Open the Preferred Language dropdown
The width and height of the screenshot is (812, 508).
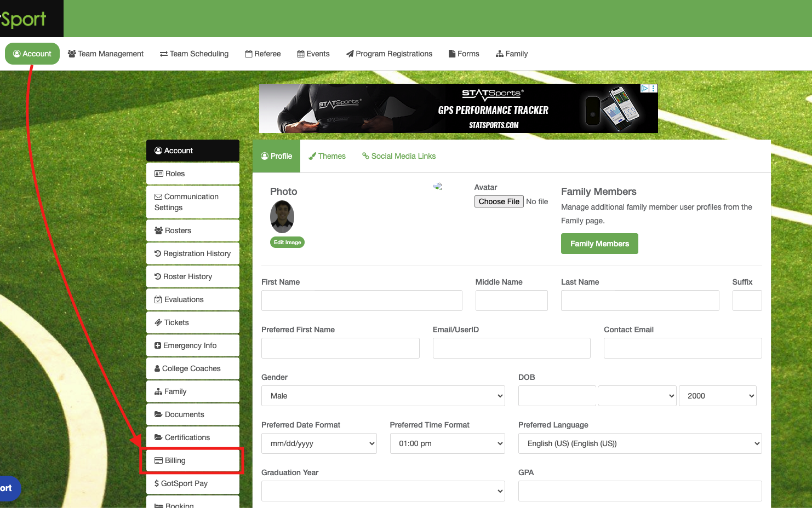[640, 443]
